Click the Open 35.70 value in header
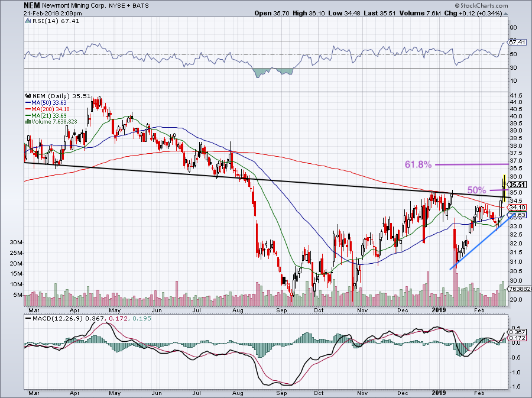This screenshot has height=398, width=532. (x=272, y=13)
